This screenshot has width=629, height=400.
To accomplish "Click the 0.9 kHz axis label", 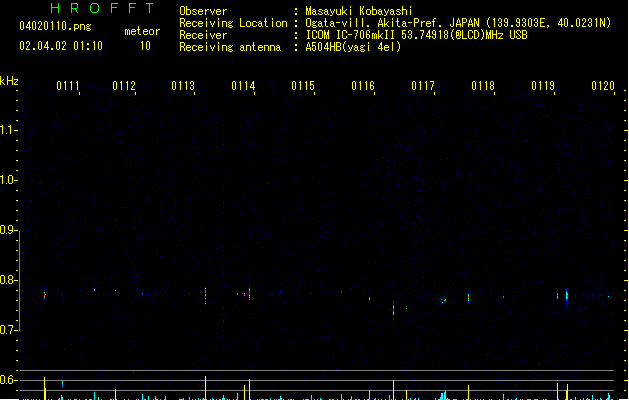I will [x=7, y=230].
